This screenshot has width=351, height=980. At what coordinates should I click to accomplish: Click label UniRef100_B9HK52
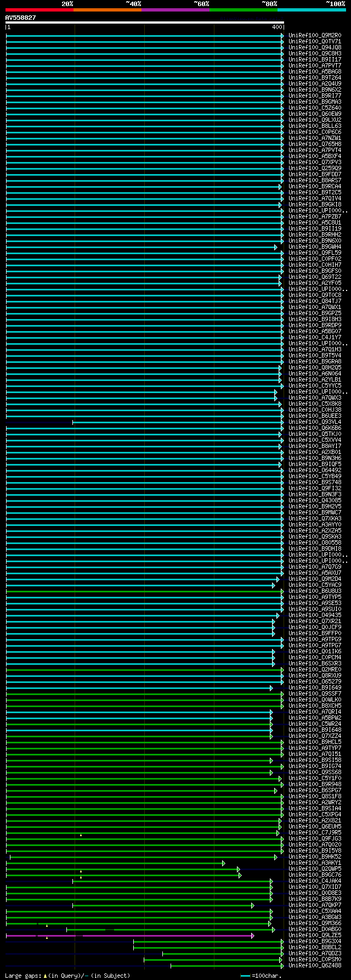pos(315,856)
